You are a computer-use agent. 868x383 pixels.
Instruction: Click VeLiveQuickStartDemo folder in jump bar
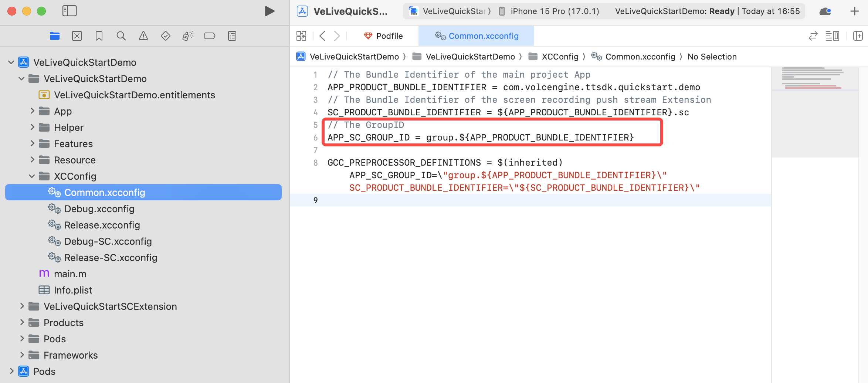pos(464,57)
